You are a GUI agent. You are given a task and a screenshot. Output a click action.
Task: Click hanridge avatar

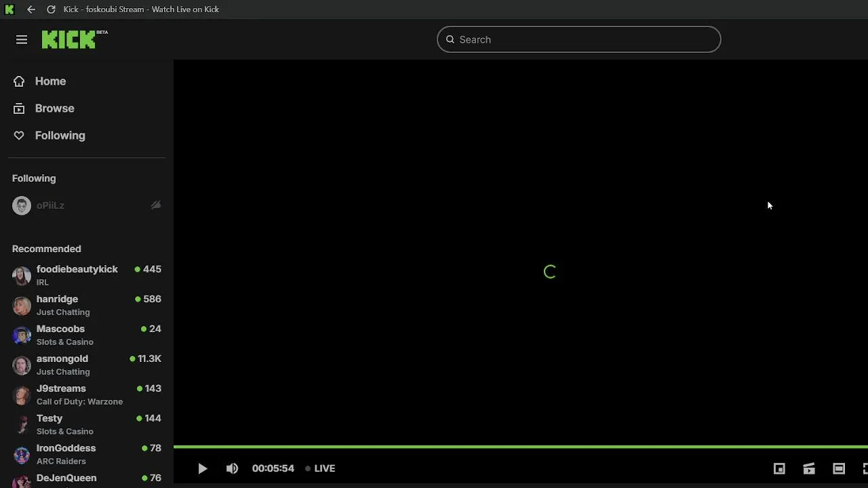tap(22, 306)
